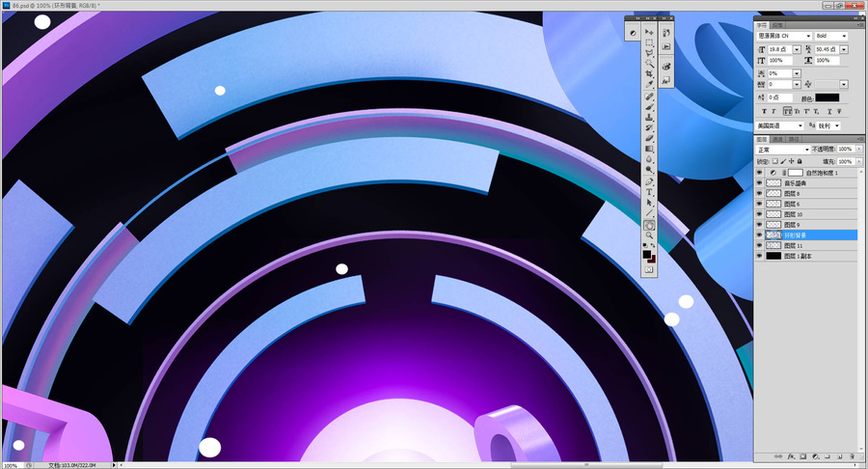Select the Crop tool
Screen dimensions: 868x469
(x=649, y=73)
